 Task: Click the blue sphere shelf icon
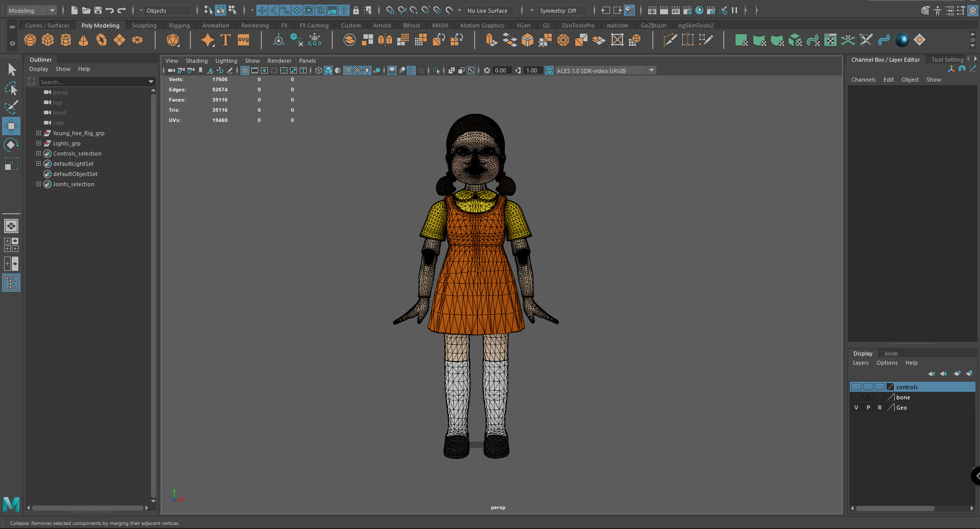click(x=902, y=40)
